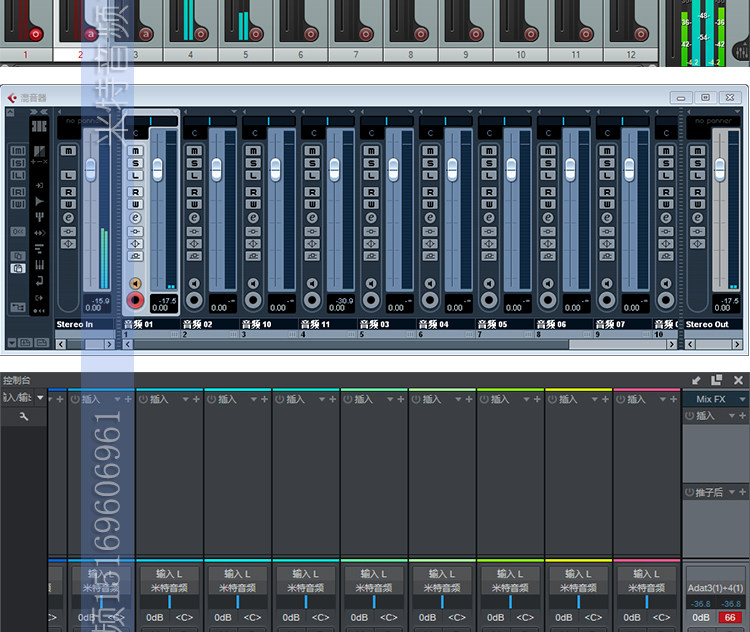This screenshot has width=750, height=632.
Task: Click the Stereo Out volume fader
Action: click(719, 169)
